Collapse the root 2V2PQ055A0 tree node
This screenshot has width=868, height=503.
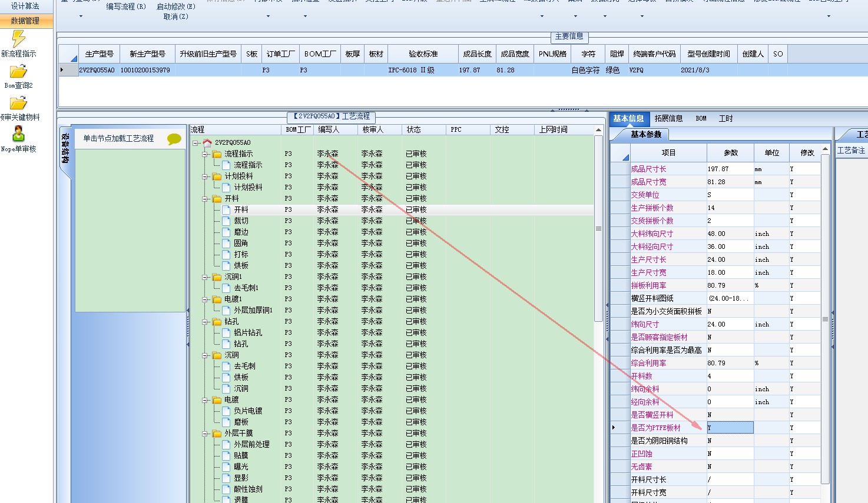196,142
